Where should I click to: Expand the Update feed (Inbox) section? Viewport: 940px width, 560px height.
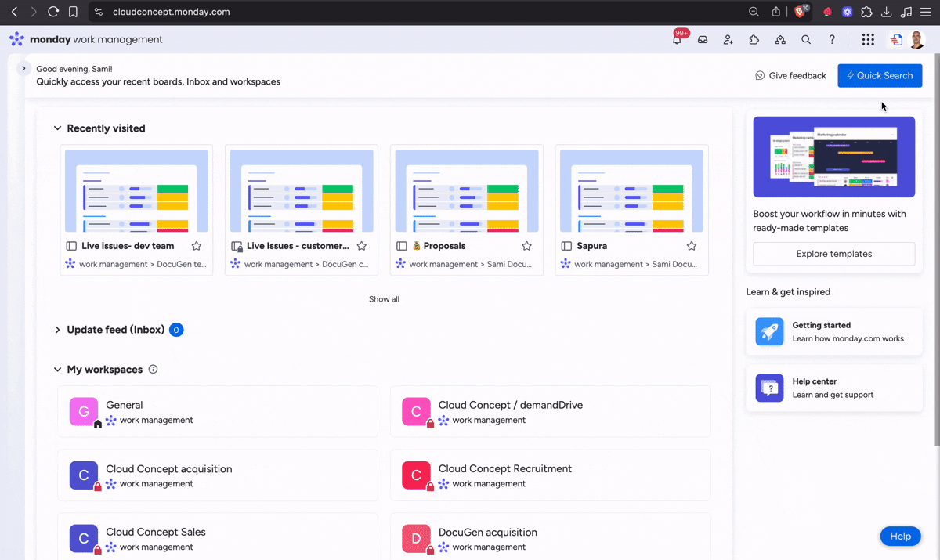[57, 330]
